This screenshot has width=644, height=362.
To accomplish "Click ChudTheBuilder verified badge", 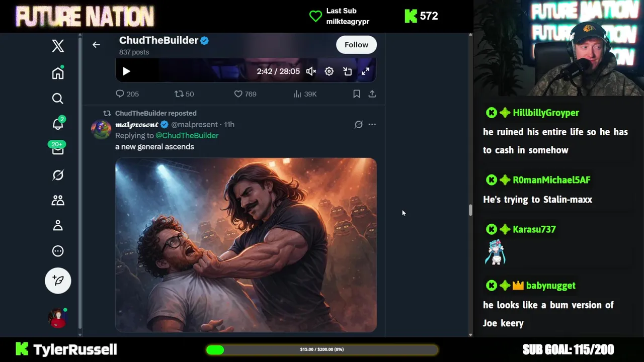I will pyautogui.click(x=204, y=41).
